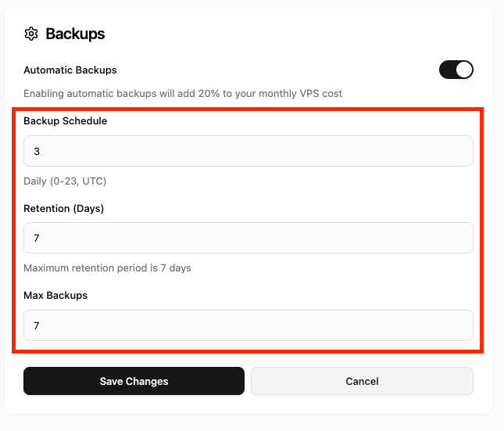Click the value 7 in Retention field
The width and height of the screenshot is (504, 431).
36,238
